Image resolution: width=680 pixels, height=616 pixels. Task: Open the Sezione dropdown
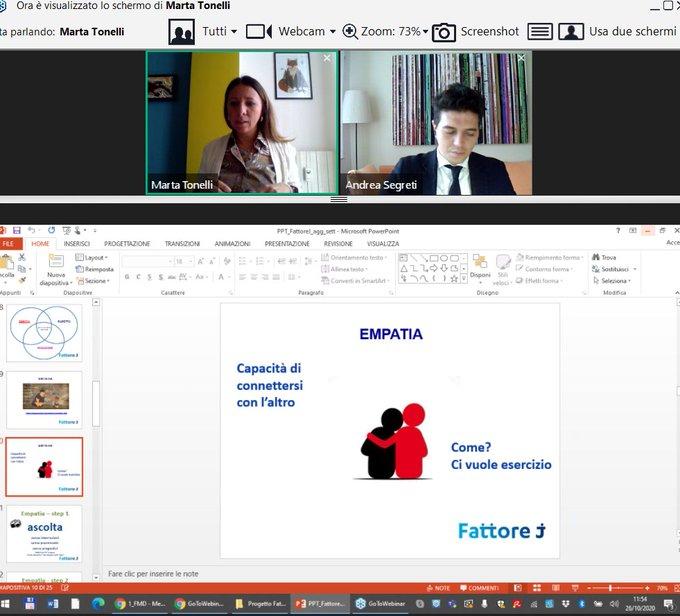[93, 281]
